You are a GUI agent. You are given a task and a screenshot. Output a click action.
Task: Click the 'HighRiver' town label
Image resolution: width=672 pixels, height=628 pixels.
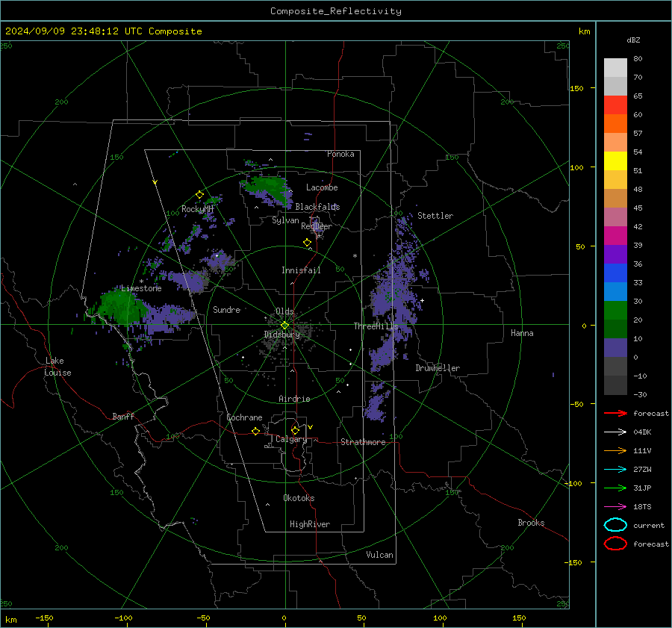[310, 524]
